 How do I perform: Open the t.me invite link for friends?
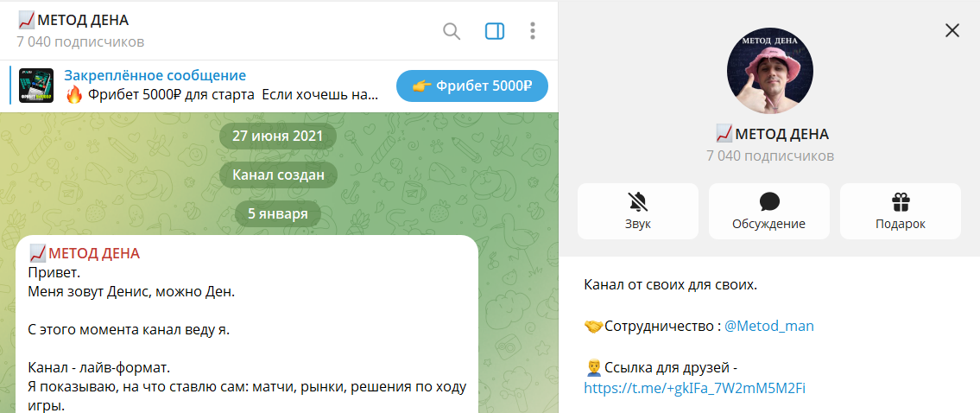[694, 388]
